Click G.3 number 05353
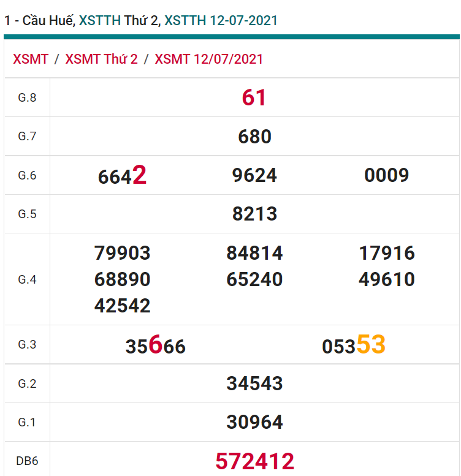The height and width of the screenshot is (476, 461). click(353, 346)
